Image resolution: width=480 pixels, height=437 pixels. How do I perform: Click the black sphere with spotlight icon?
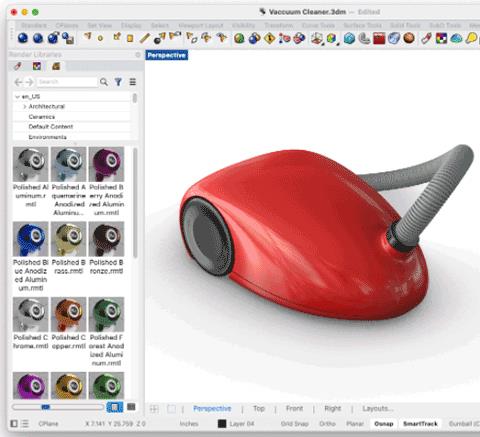click(159, 38)
